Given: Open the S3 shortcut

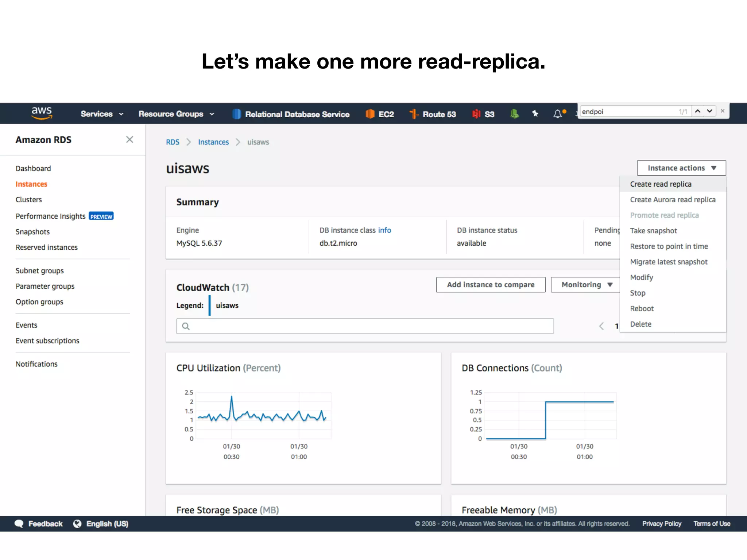Looking at the screenshot, I should [x=483, y=114].
